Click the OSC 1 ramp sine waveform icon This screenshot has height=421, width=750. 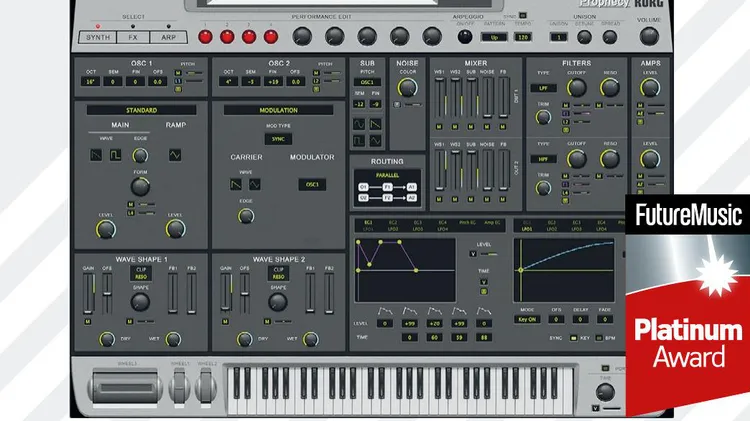[x=175, y=155]
